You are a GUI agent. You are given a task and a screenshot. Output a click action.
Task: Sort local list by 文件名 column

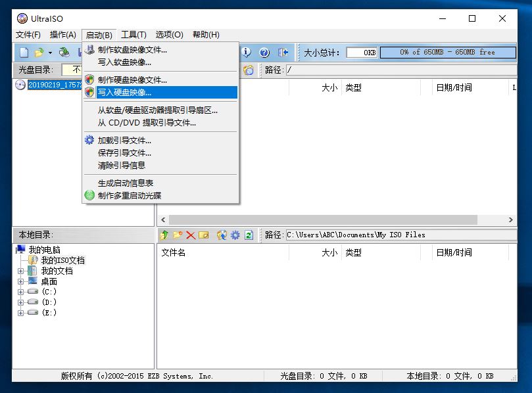[223, 252]
